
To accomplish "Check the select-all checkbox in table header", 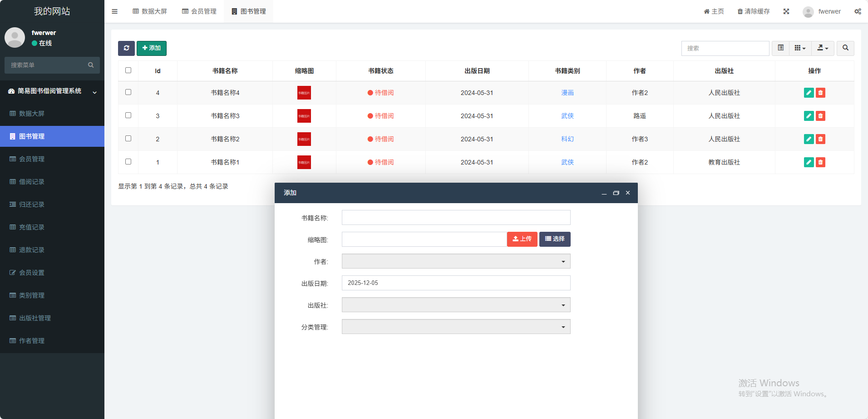I will tap(128, 70).
